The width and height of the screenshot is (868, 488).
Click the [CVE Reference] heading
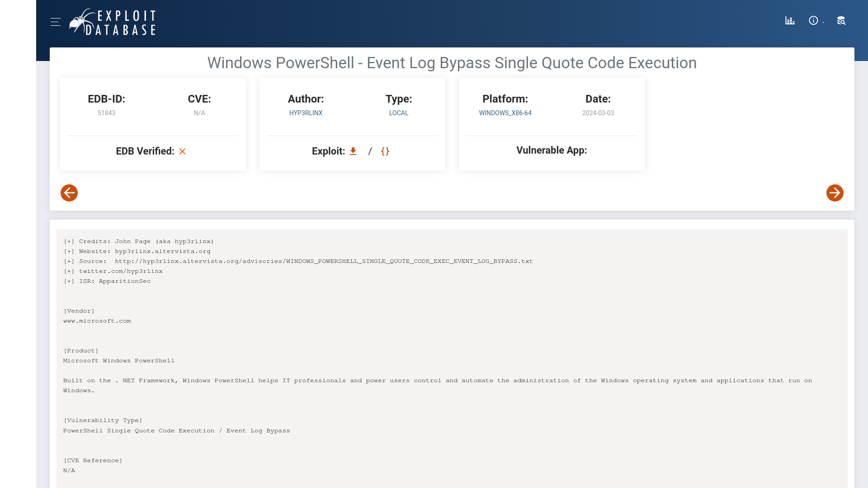(93, 460)
